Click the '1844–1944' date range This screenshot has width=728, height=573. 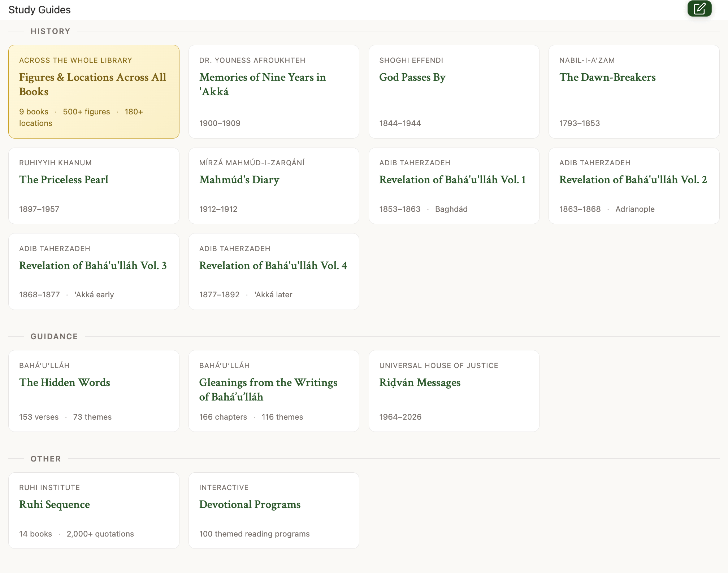tap(400, 123)
